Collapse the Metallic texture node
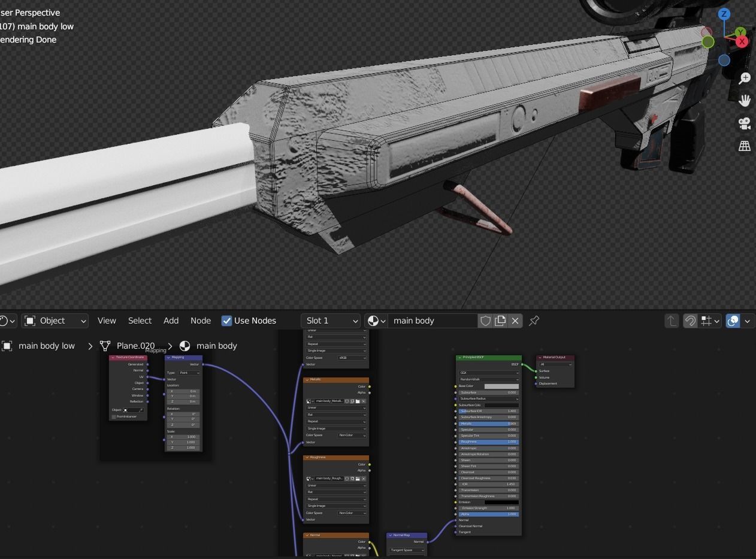The width and height of the screenshot is (756, 559). [x=307, y=379]
